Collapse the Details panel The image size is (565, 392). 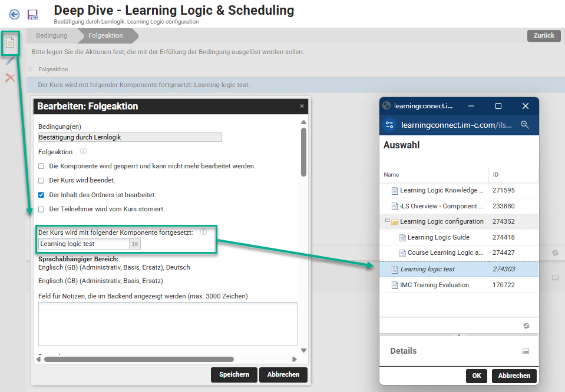click(x=526, y=351)
